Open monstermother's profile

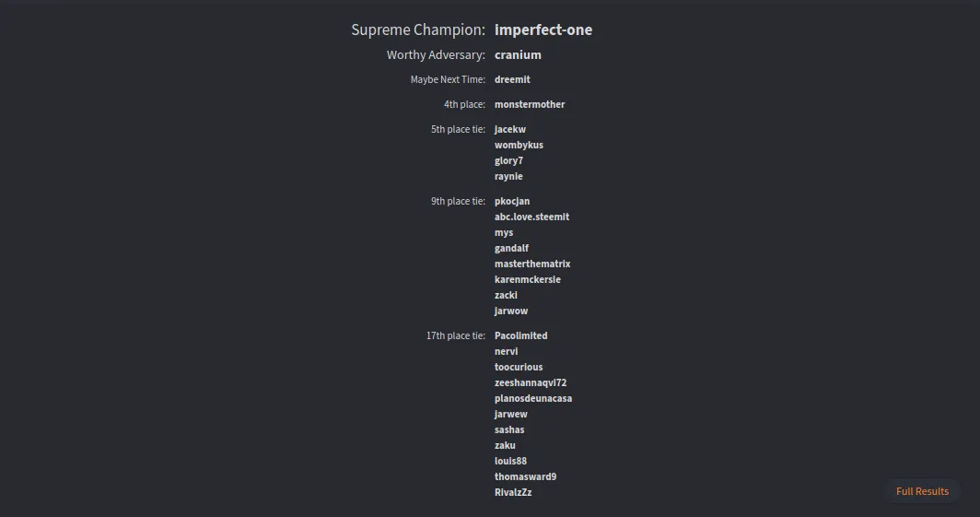click(530, 104)
